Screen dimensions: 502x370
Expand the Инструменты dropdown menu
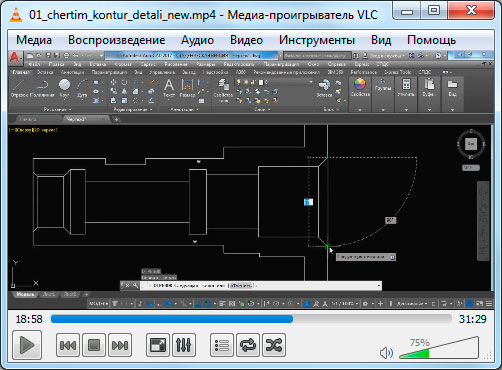[317, 40]
